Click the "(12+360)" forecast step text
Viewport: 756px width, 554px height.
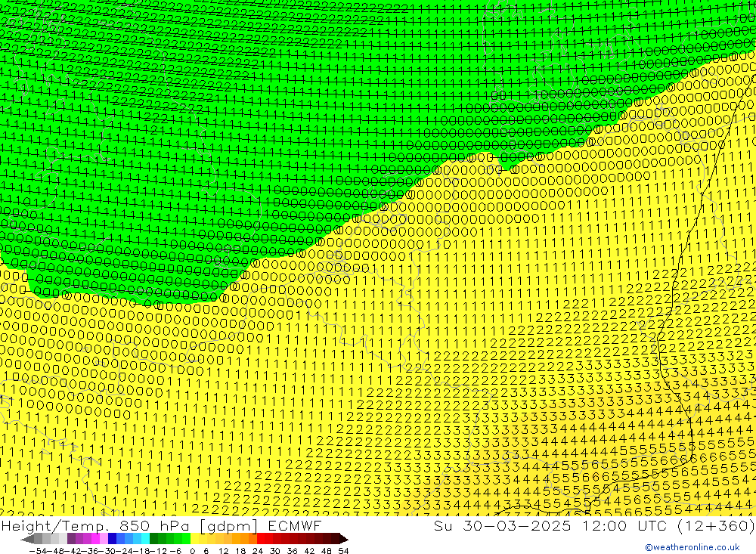point(715,526)
